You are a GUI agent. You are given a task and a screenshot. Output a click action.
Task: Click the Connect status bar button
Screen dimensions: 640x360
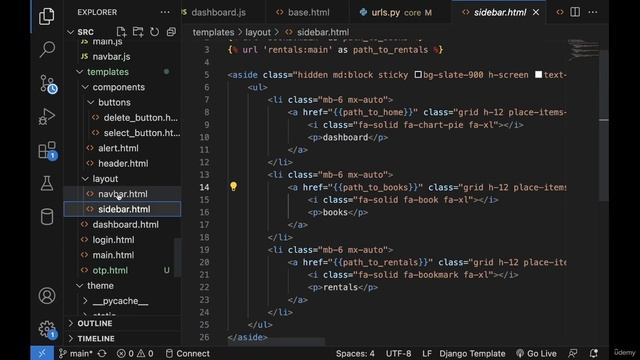[188, 353]
